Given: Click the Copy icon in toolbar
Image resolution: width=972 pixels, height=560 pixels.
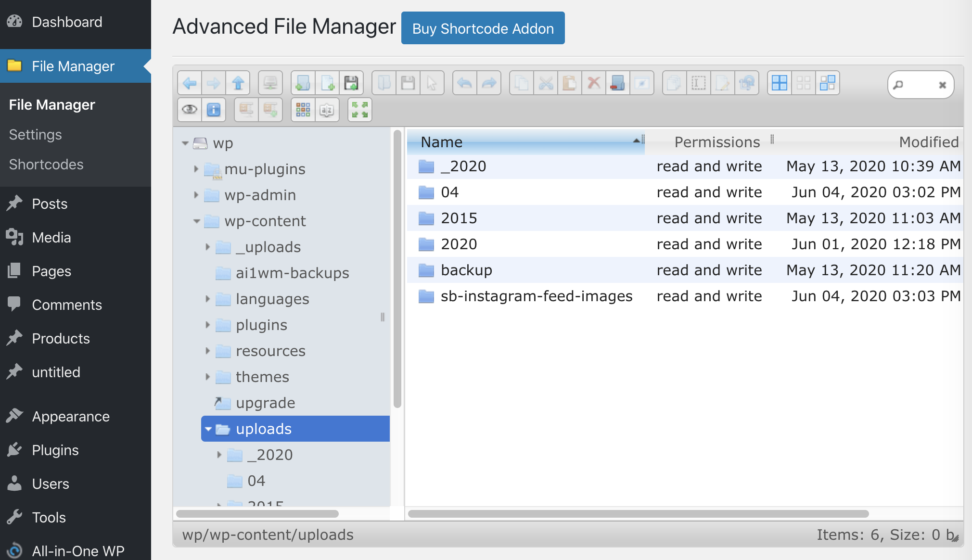Looking at the screenshot, I should 522,83.
